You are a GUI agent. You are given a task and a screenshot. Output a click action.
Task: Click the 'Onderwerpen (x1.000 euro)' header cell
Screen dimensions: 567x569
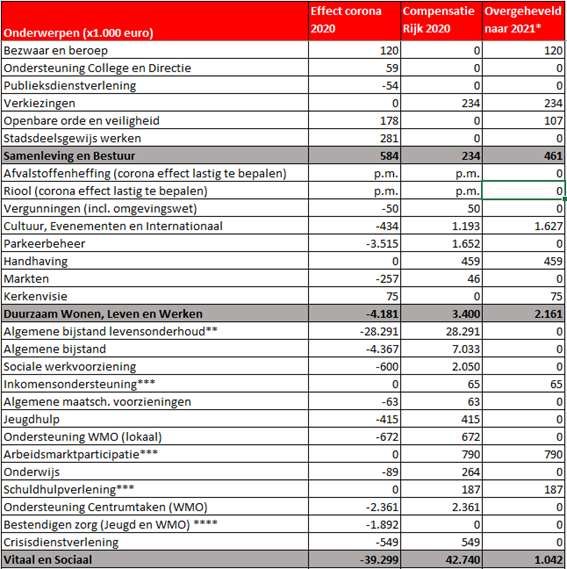pos(155,21)
